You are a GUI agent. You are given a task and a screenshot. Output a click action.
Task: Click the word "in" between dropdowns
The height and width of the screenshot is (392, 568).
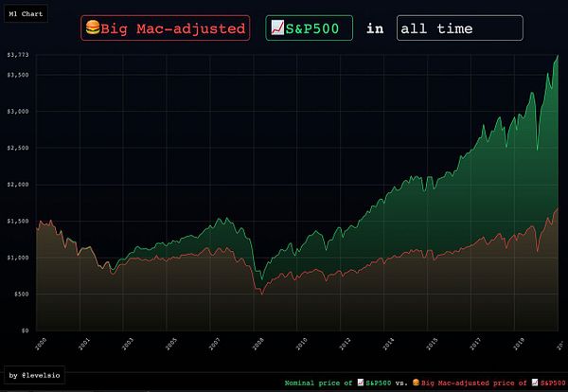click(x=375, y=28)
